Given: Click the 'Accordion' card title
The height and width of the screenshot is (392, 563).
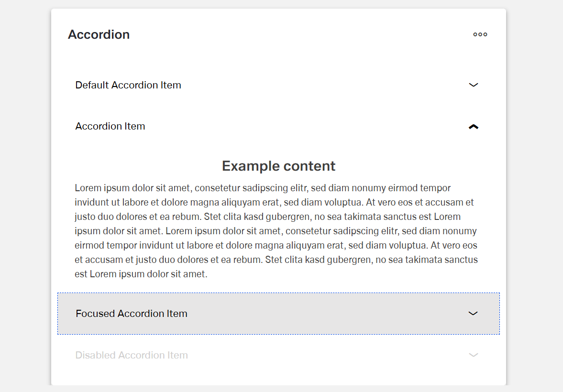Looking at the screenshot, I should coord(99,34).
